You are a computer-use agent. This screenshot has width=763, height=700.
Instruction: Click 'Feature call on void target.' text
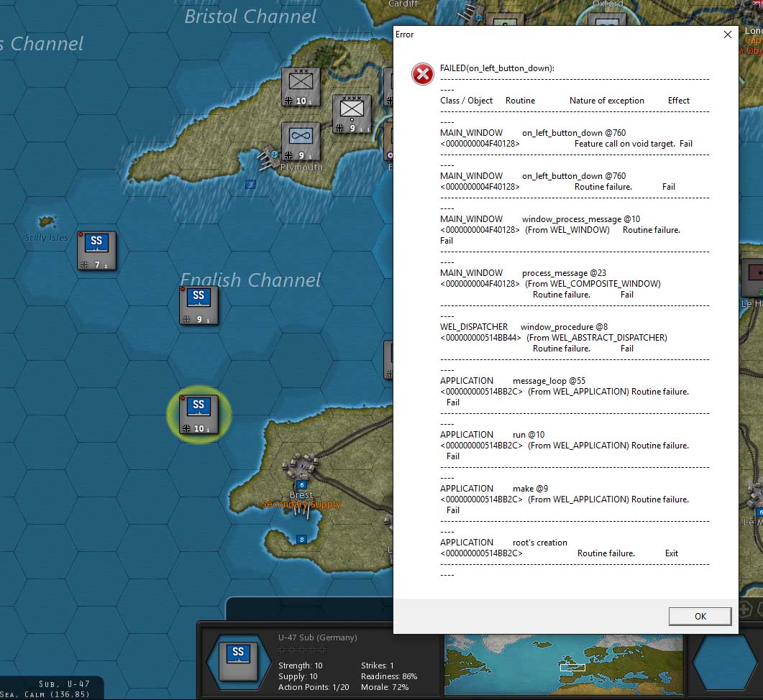click(624, 144)
